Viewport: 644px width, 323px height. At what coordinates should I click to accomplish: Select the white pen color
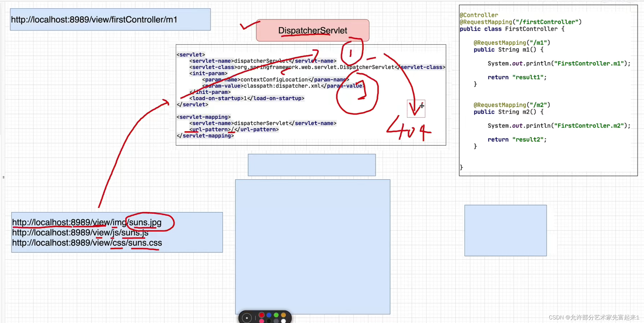[x=283, y=321]
